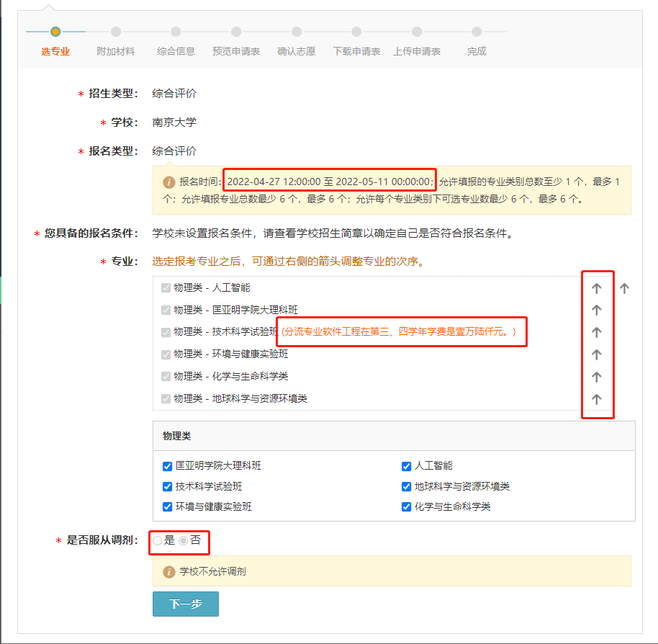Click the info icon beside 学校不允许调剂
The width and height of the screenshot is (658, 644).
tap(169, 572)
